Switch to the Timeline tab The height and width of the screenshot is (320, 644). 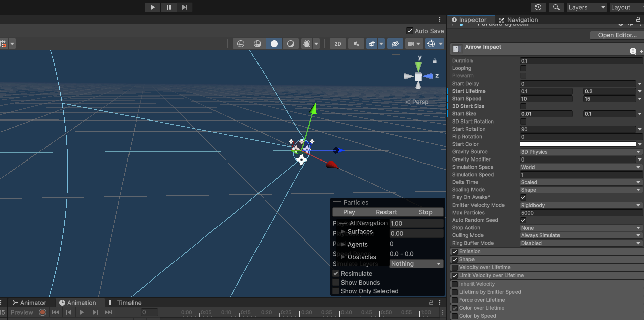(x=125, y=303)
